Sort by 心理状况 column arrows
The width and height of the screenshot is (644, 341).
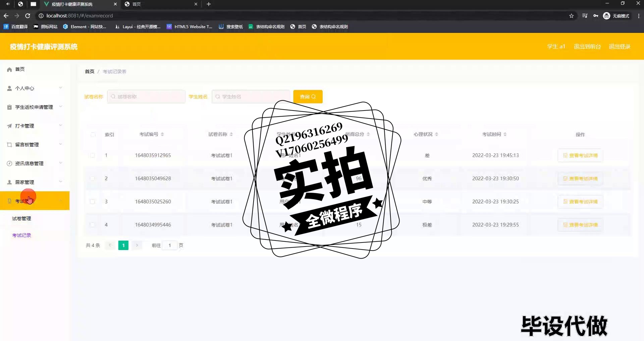436,134
